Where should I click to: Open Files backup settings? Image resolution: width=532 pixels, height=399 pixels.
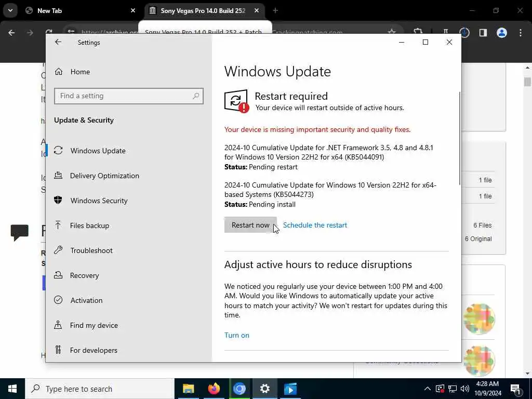89,225
